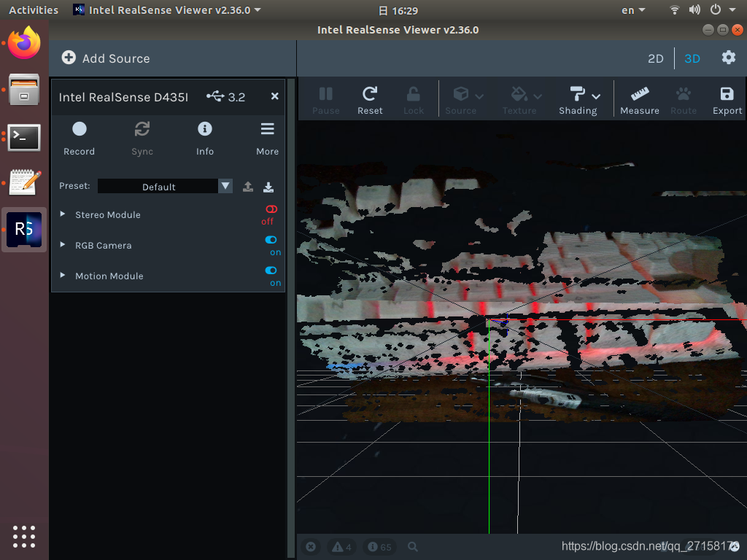Image resolution: width=747 pixels, height=560 pixels.
Task: Open device Info
Action: click(205, 138)
